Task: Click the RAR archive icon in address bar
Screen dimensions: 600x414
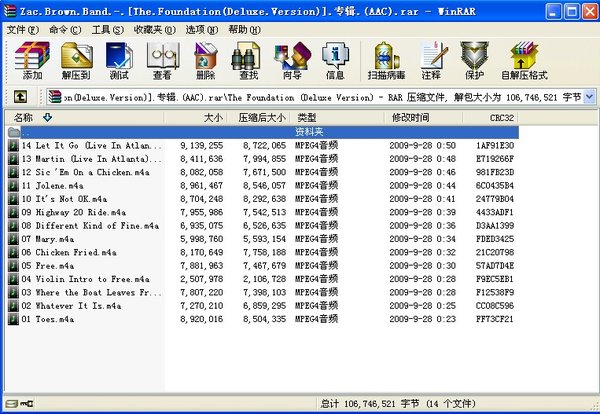Action: 55,97
